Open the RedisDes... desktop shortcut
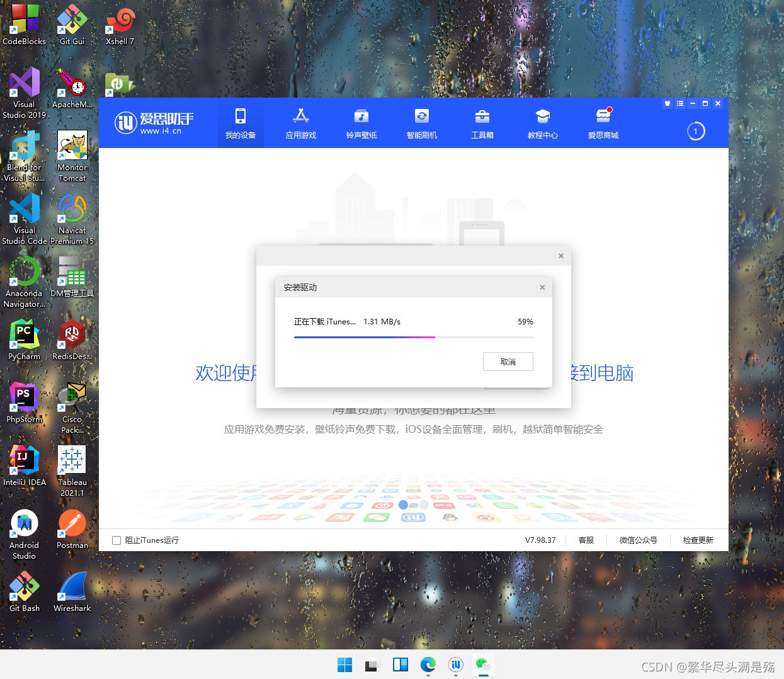 (72, 340)
